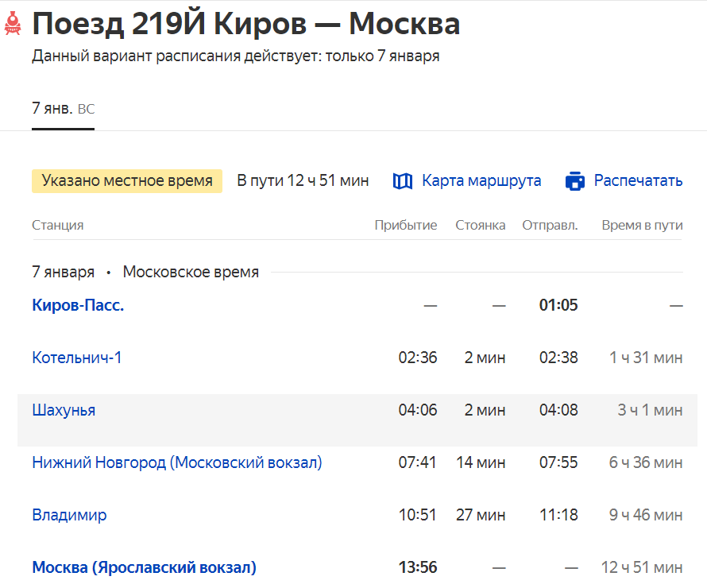707x588 pixels.
Task: Click the Прибытие column header
Action: click(x=405, y=225)
